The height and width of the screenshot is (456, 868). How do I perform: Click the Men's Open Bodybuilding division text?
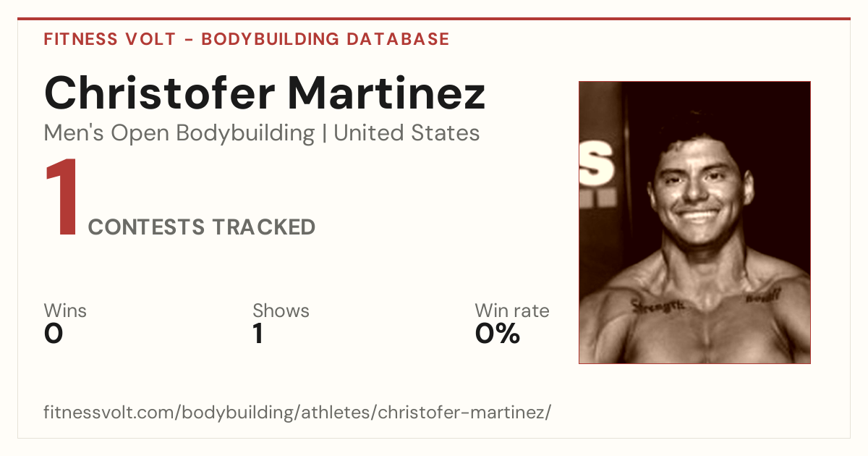pos(179,133)
